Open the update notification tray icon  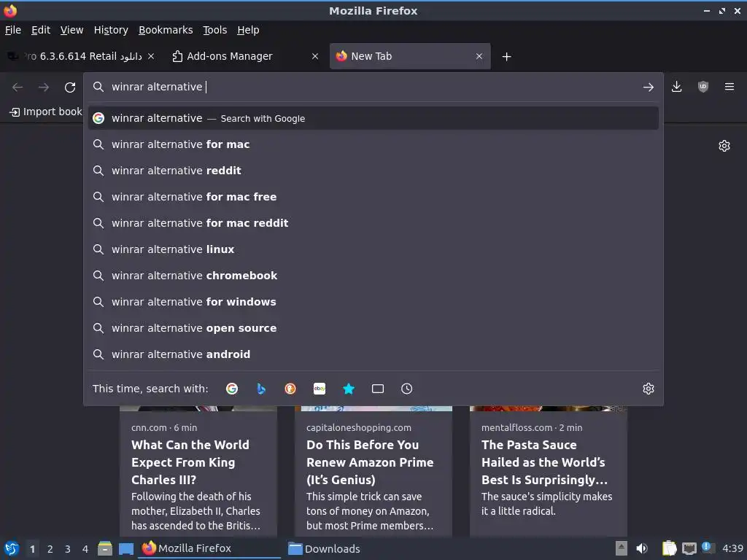pos(708,548)
